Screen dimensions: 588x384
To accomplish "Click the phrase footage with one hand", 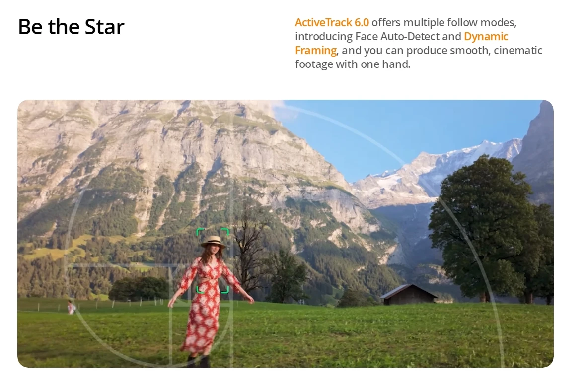I will coord(353,64).
